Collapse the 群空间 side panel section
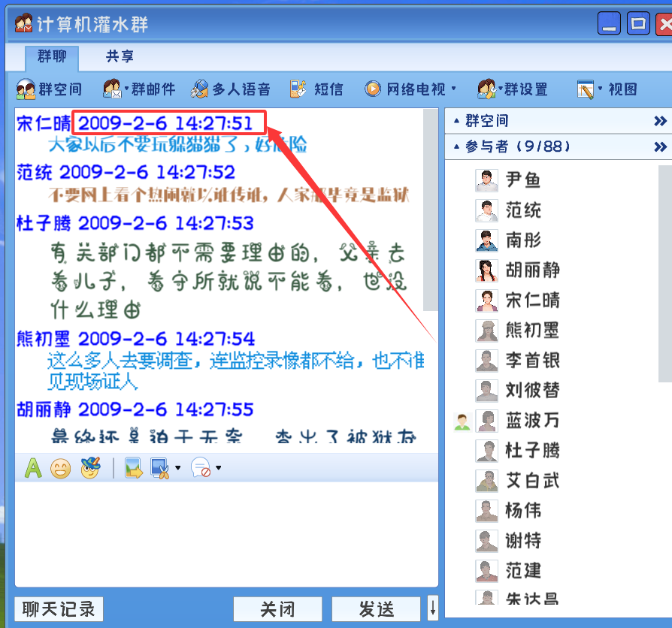Screen dimensions: 672x628 (456, 121)
